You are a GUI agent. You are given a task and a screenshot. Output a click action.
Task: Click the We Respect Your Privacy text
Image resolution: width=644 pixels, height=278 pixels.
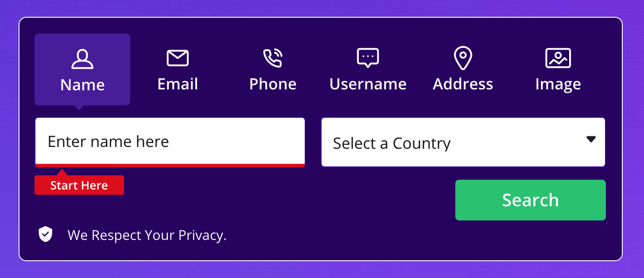pyautogui.click(x=147, y=235)
